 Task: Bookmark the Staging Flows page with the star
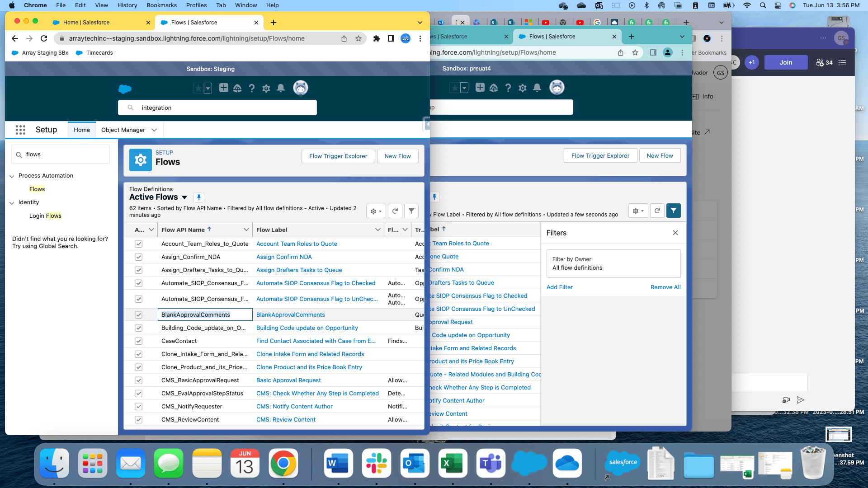pos(359,38)
